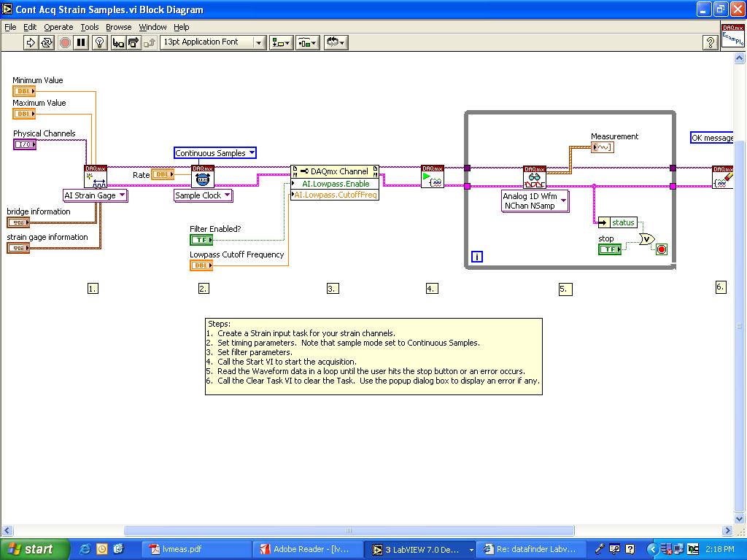Select the Measurement waveform indicator terminal

[x=602, y=147]
